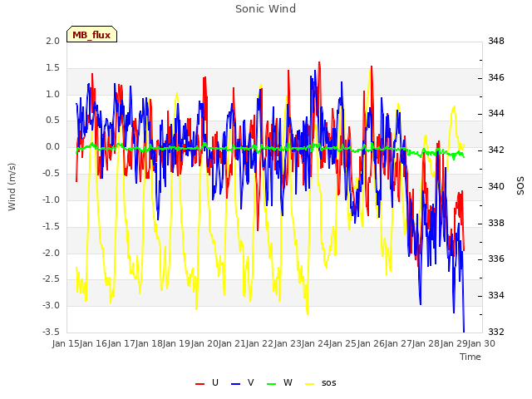
Task: Click the 348 right axis tick label
Action: 496,41
